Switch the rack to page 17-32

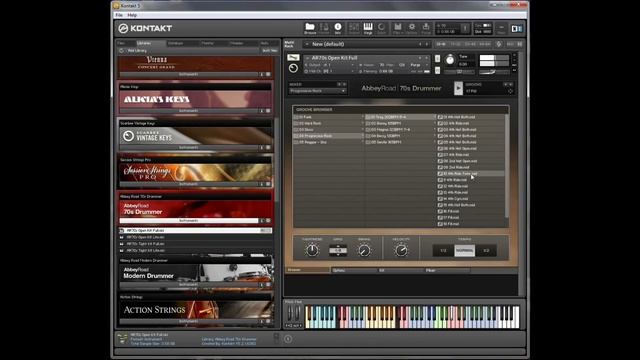point(456,44)
